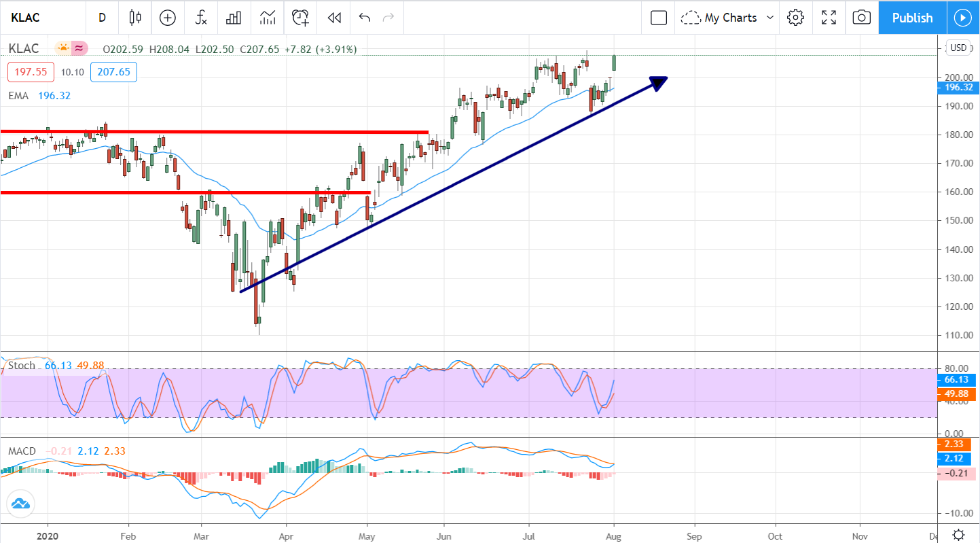Select the EMA indicator label
The width and height of the screenshot is (980, 543).
tap(18, 96)
